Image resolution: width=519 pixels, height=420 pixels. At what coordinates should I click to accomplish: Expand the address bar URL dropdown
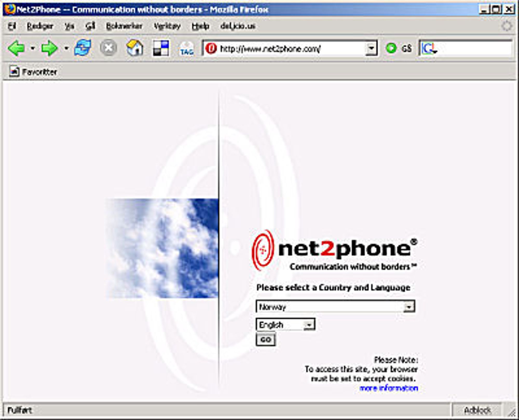click(371, 48)
